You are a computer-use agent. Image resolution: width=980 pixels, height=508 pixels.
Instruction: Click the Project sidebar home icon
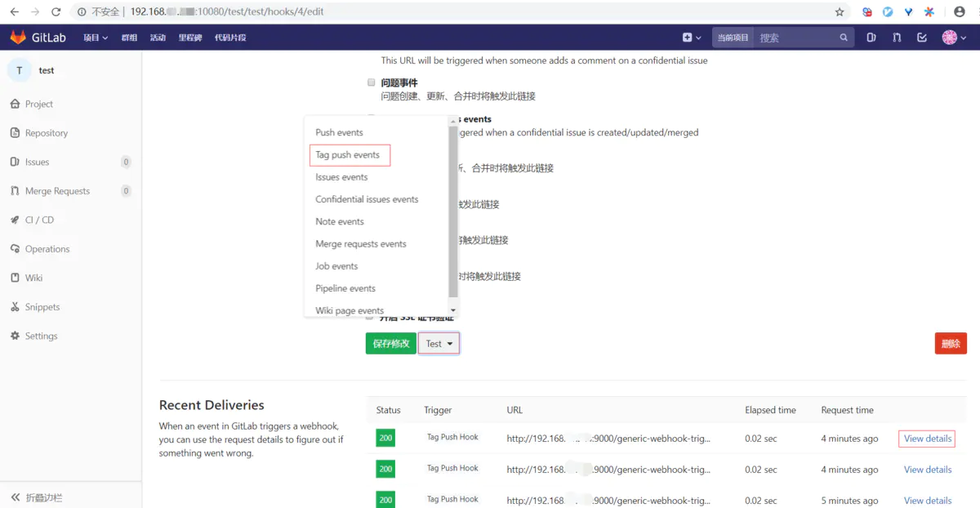pos(15,104)
